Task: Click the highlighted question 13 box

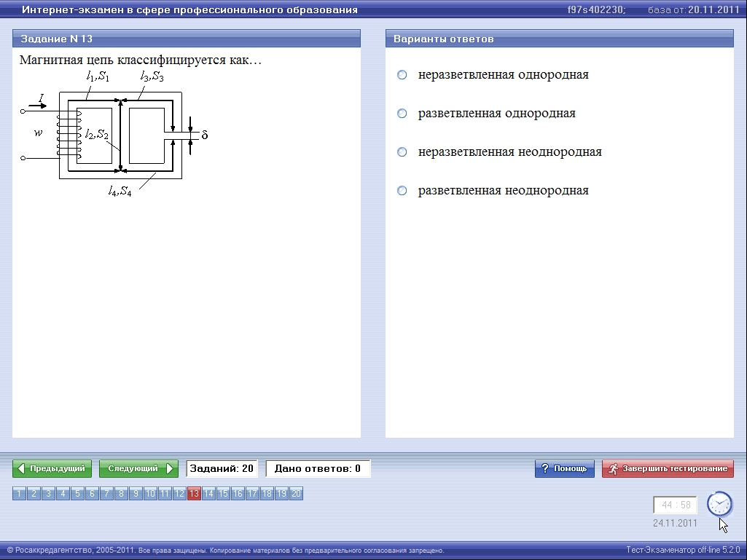Action: [194, 493]
